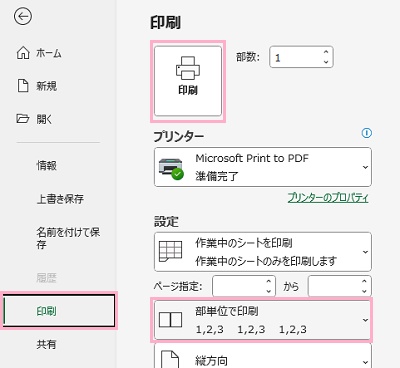The width and height of the screenshot is (400, 368).
Task: Click the large 印刷 print button
Action: [x=188, y=81]
